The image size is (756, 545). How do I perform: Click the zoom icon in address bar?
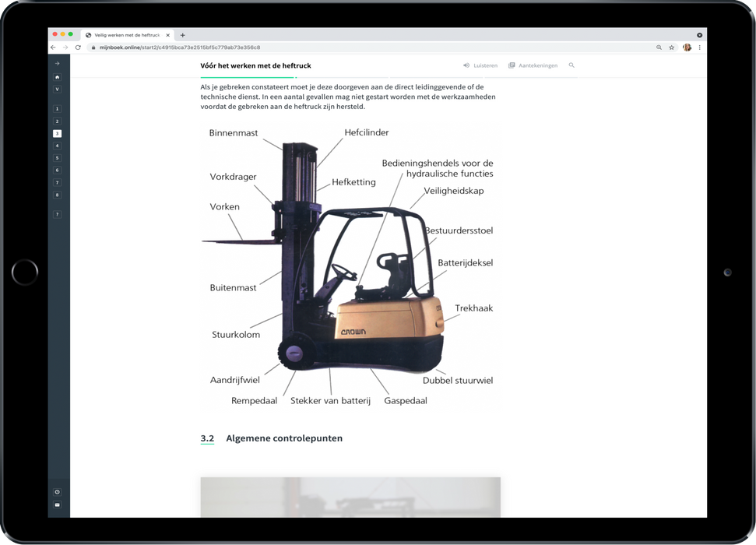659,47
